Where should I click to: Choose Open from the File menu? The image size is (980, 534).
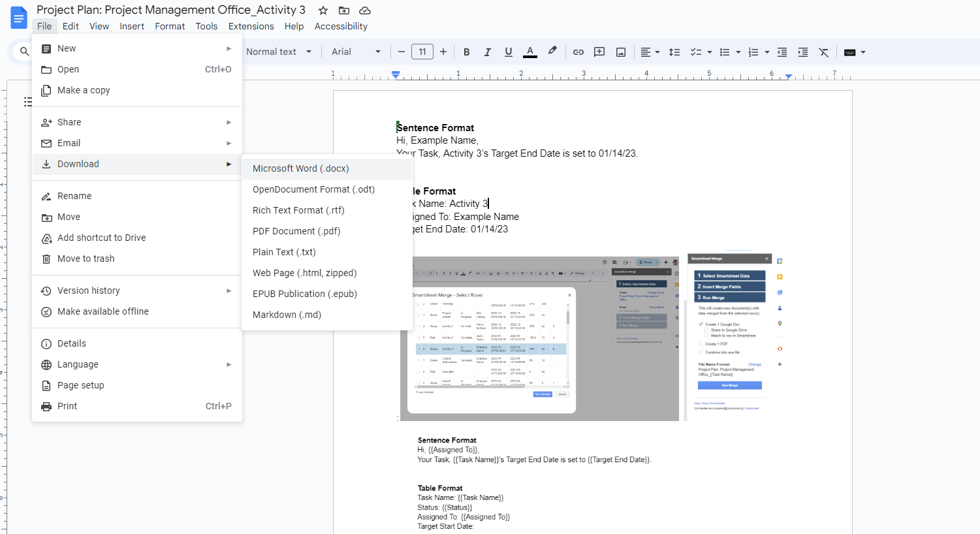(x=137, y=69)
